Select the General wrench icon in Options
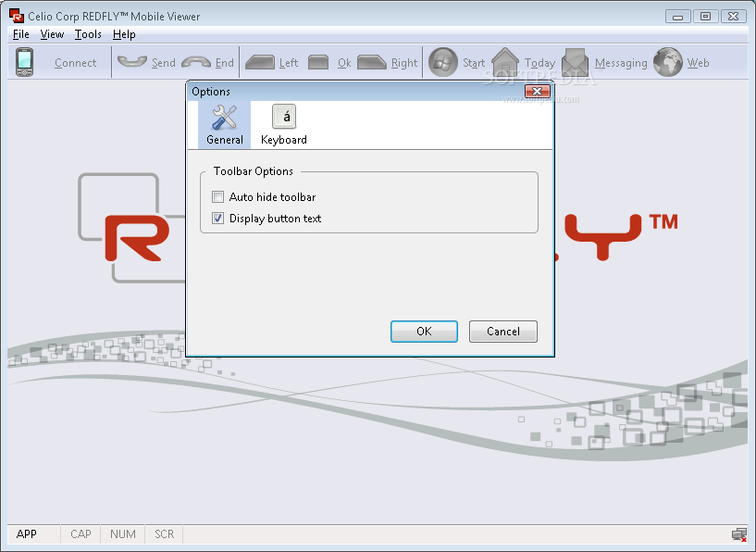The width and height of the screenshot is (756, 552). click(225, 118)
